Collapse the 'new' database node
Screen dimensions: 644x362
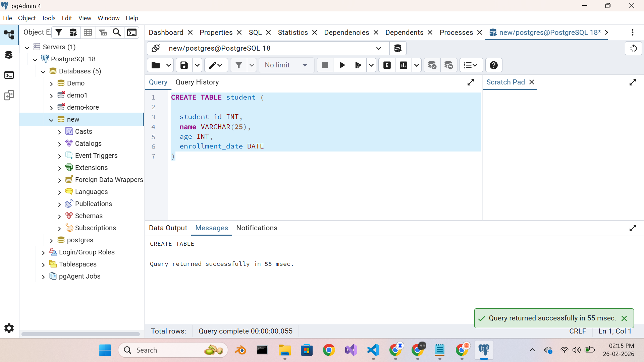tap(51, 120)
